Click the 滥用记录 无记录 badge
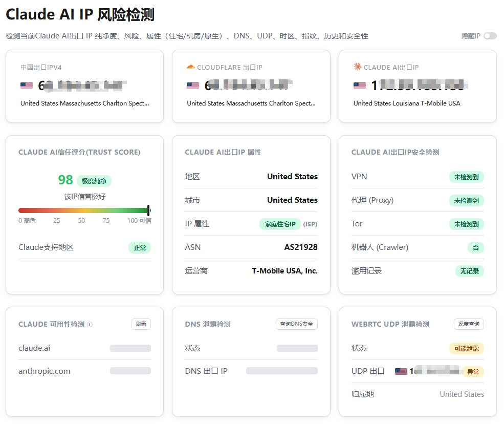Screen dimensions: 504x424 470,271
